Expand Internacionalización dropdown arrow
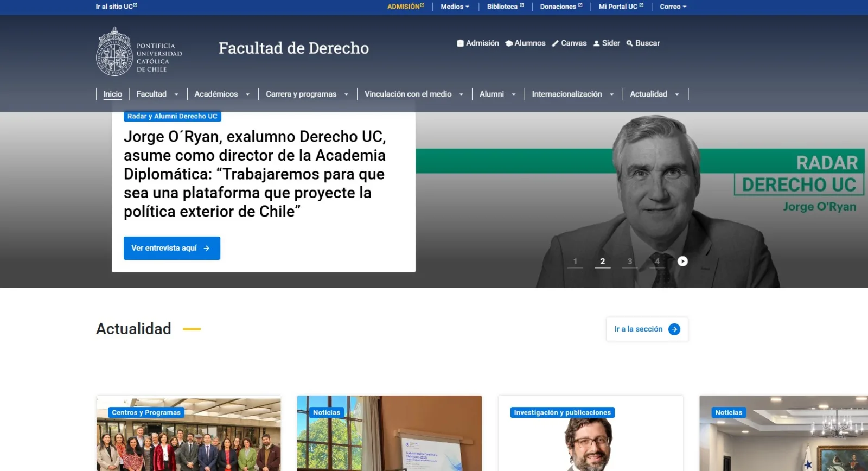This screenshot has width=868, height=471. [x=612, y=94]
